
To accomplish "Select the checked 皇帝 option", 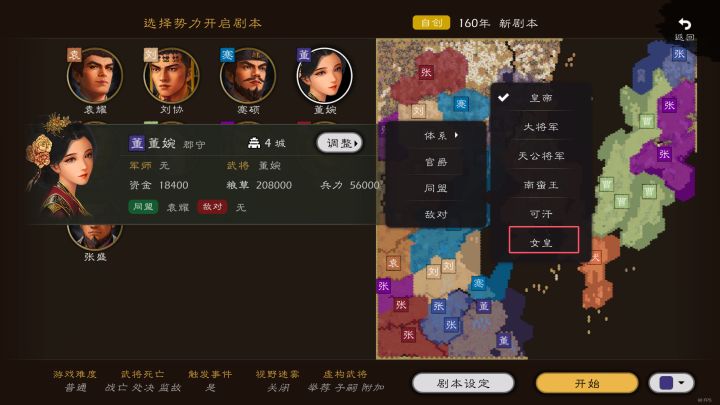I will [x=540, y=98].
